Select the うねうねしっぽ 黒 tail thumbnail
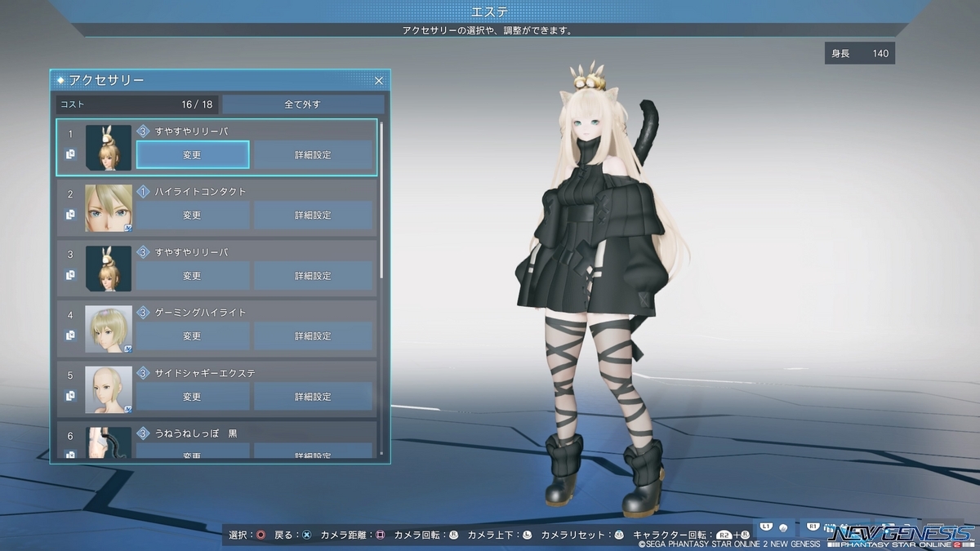 [x=109, y=442]
